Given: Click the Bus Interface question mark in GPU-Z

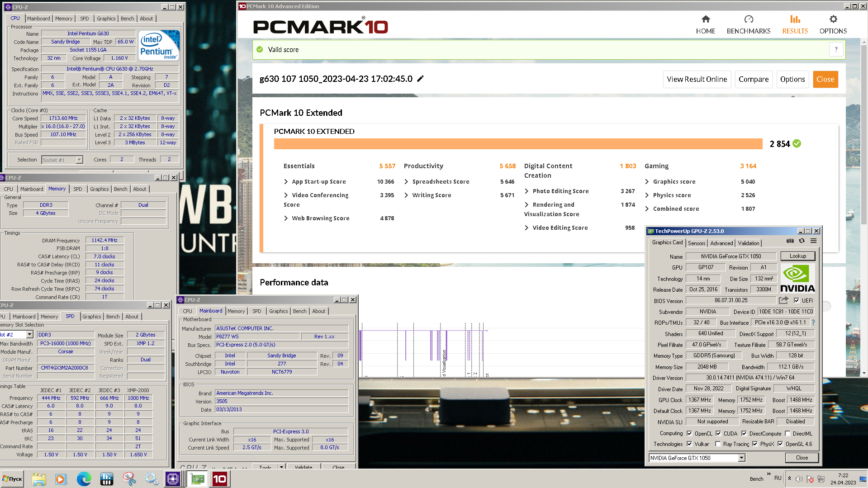Looking at the screenshot, I should 813,322.
